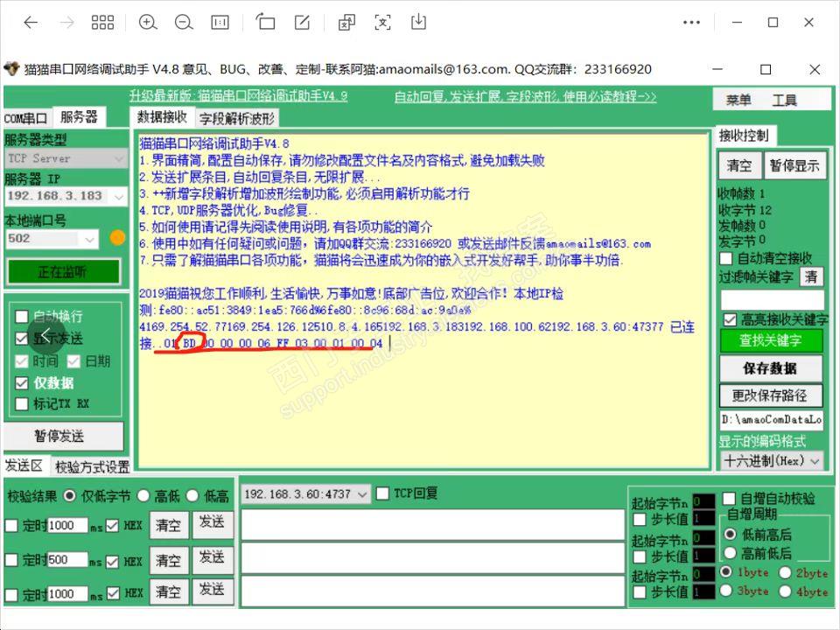This screenshot has height=630, width=840.
Task: Open the local port 502 dropdown
Action: [52, 239]
